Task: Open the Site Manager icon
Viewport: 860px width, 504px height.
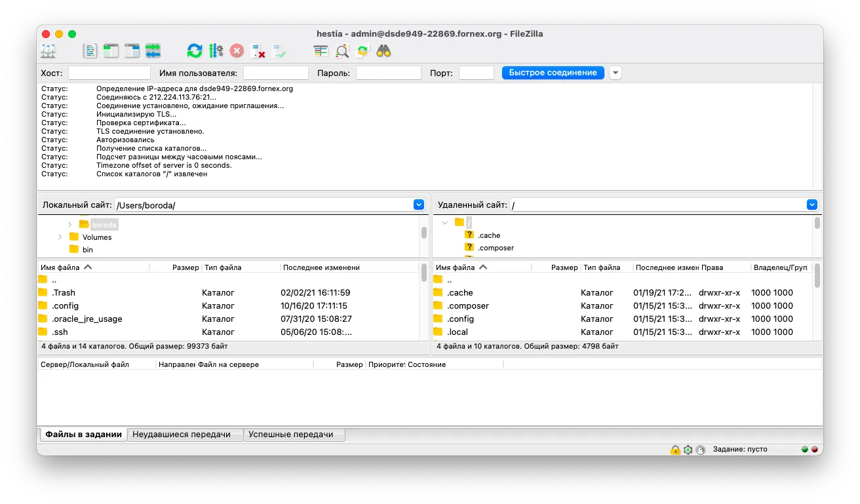Action: pyautogui.click(x=48, y=50)
